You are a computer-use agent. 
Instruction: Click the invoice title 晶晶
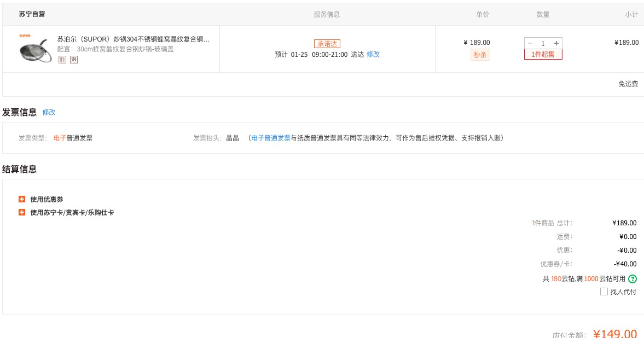click(x=233, y=138)
